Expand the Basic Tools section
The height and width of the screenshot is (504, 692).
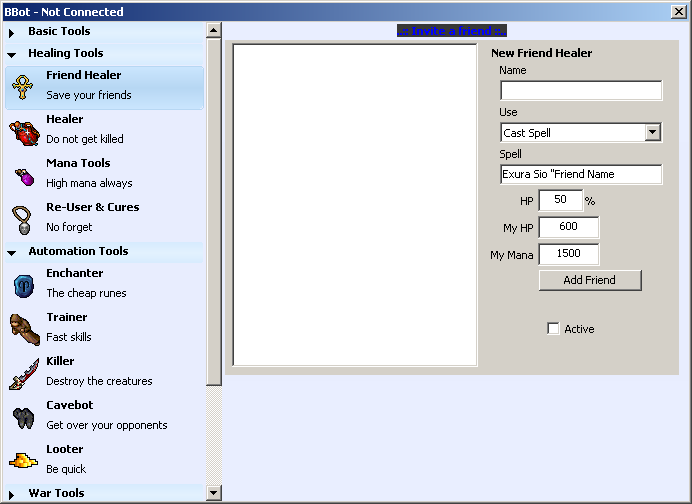coord(11,32)
